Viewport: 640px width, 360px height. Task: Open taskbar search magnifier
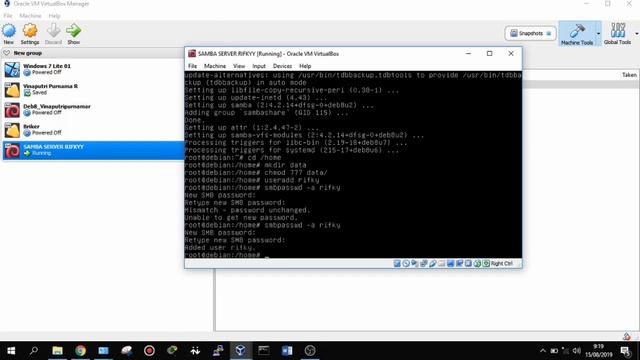(x=34, y=351)
